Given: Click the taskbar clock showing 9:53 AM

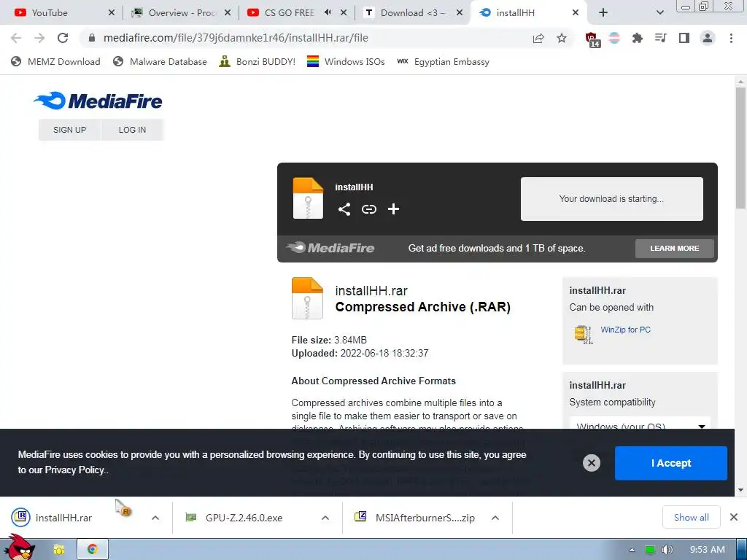Looking at the screenshot, I should coord(708,550).
